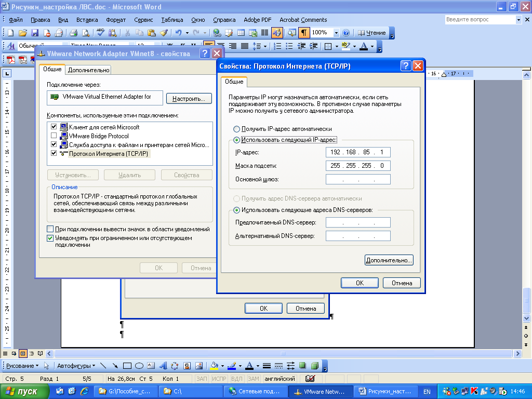Screen dimensions: 532x399
Task: Click the Основной шлюз input field
Action: pyautogui.click(x=358, y=179)
